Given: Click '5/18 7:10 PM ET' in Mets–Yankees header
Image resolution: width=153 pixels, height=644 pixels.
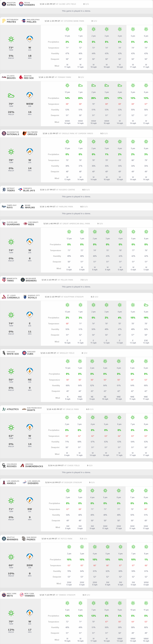Looking at the screenshot, I should pos(47,595).
